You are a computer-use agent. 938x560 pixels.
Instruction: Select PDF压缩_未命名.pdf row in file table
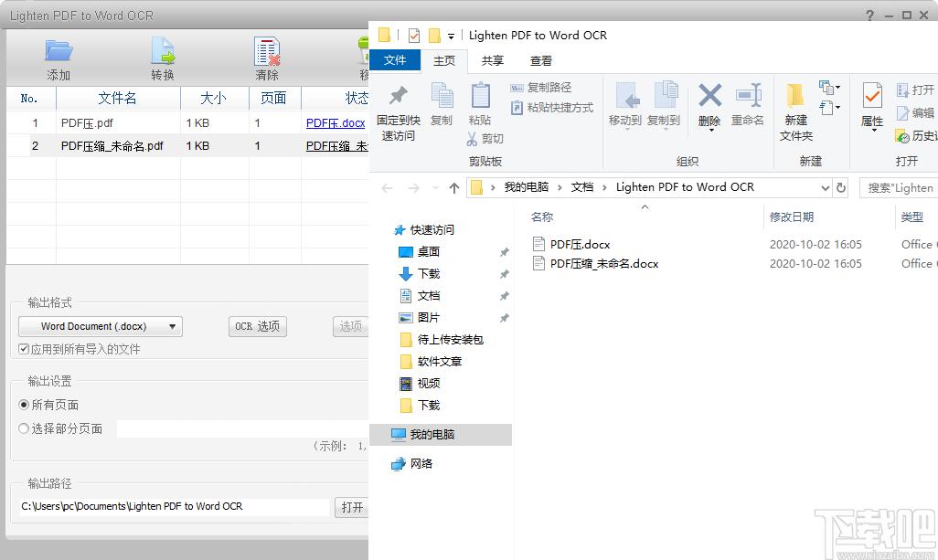pos(187,146)
